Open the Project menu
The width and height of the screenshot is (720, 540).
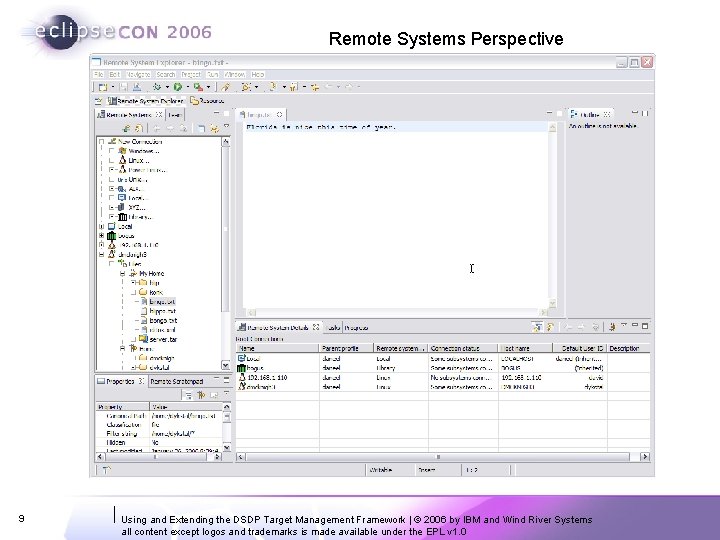191,74
